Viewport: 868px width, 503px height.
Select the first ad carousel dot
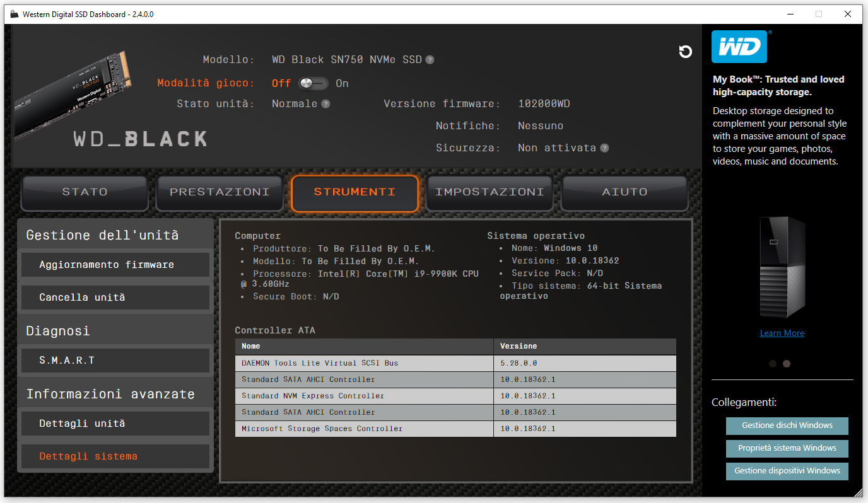pos(772,364)
